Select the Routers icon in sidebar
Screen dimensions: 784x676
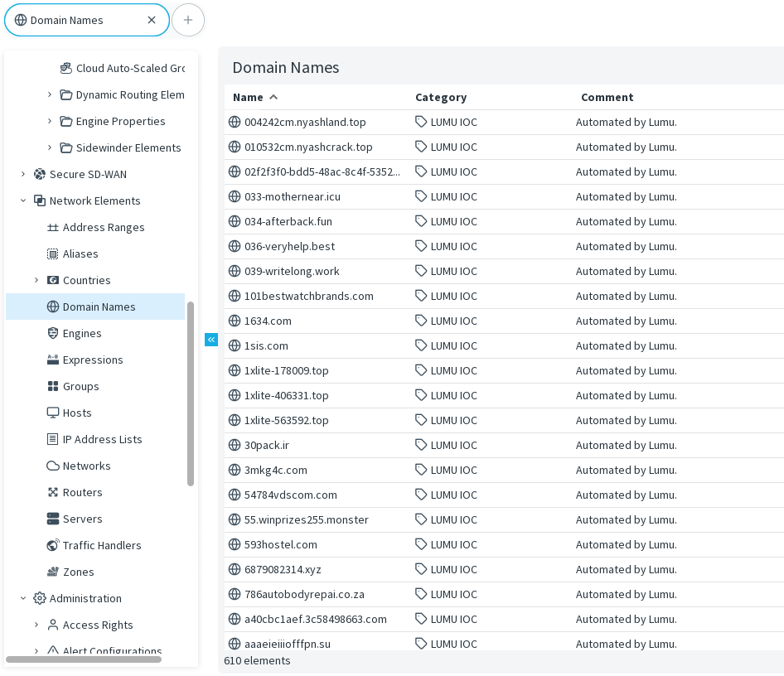pyautogui.click(x=53, y=492)
